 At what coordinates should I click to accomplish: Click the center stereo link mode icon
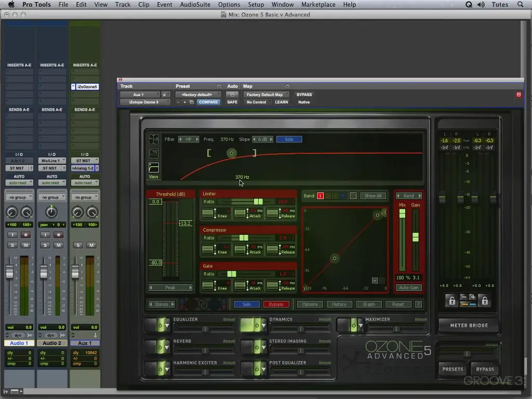pyautogui.click(x=203, y=304)
